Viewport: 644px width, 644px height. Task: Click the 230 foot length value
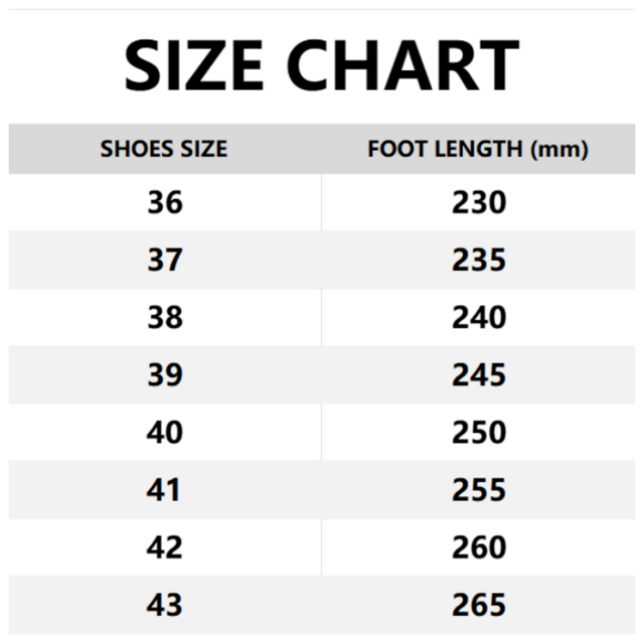point(478,202)
